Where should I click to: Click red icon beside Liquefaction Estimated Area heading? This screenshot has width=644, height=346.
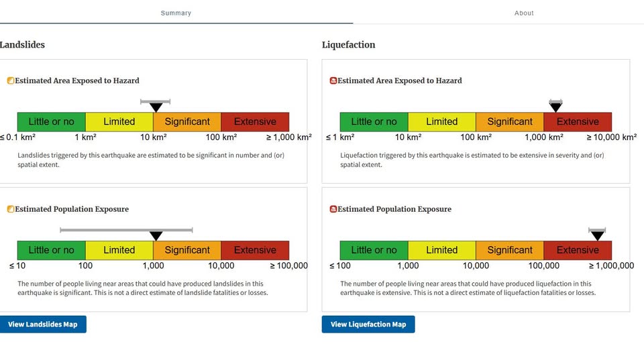333,80
